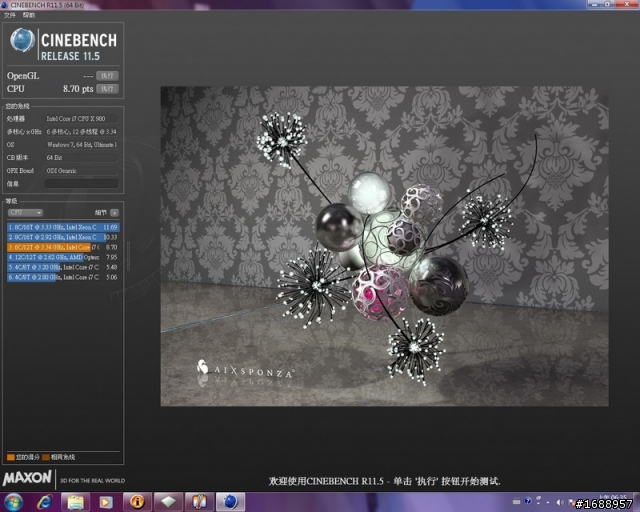Expand ranking details with the arrow button

click(x=114, y=212)
